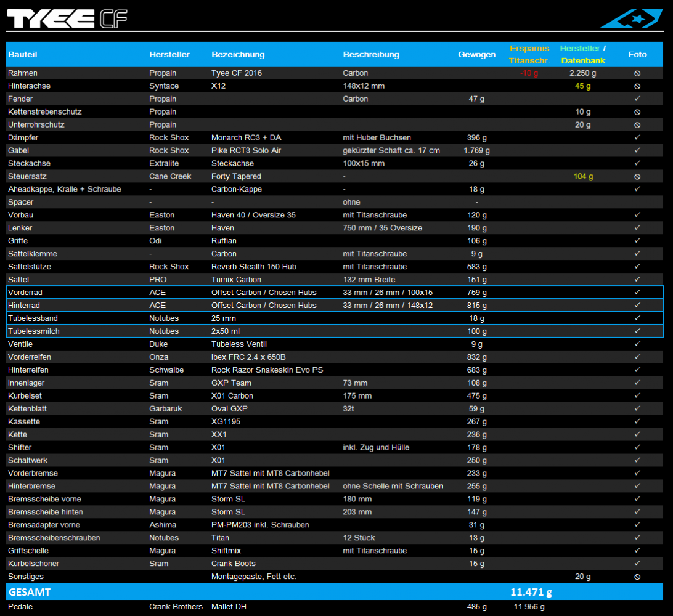The image size is (673, 616).
Task: Click the GESAMT total label
Action: pos(30,592)
